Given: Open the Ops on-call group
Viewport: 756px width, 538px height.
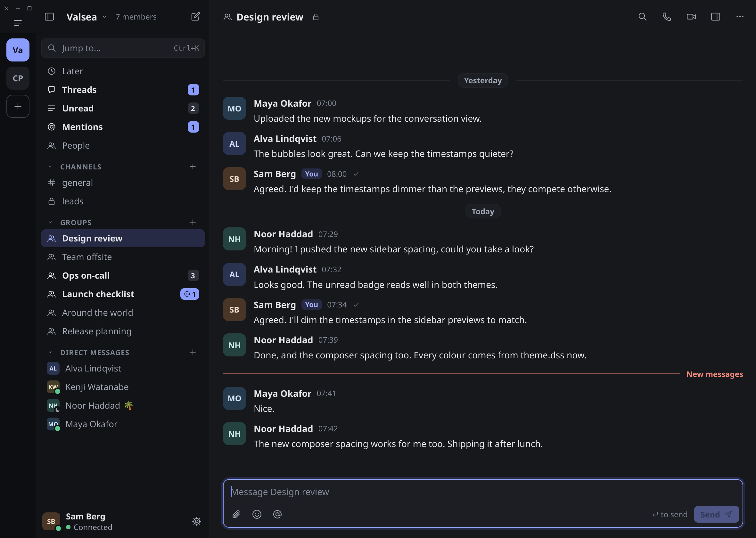Looking at the screenshot, I should tap(123, 275).
